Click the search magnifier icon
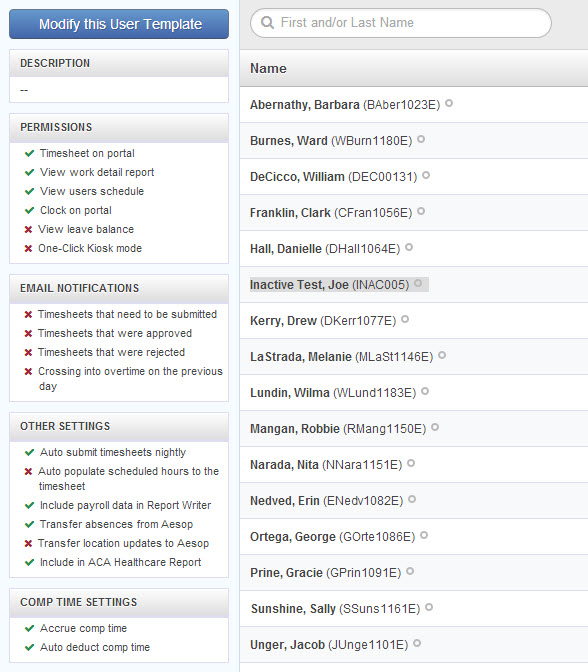Screen dimensions: 588x672 [267, 22]
